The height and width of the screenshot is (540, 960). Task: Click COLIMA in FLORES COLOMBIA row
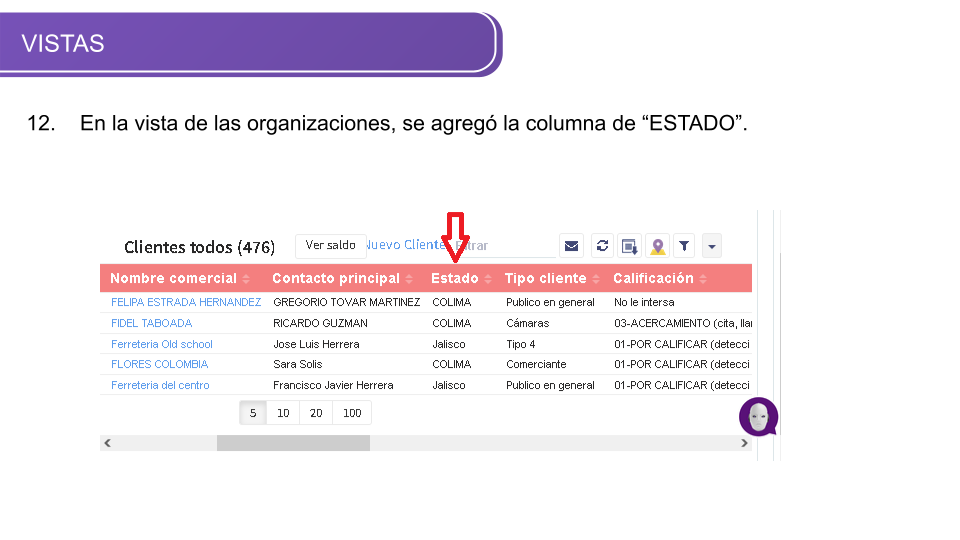452,364
